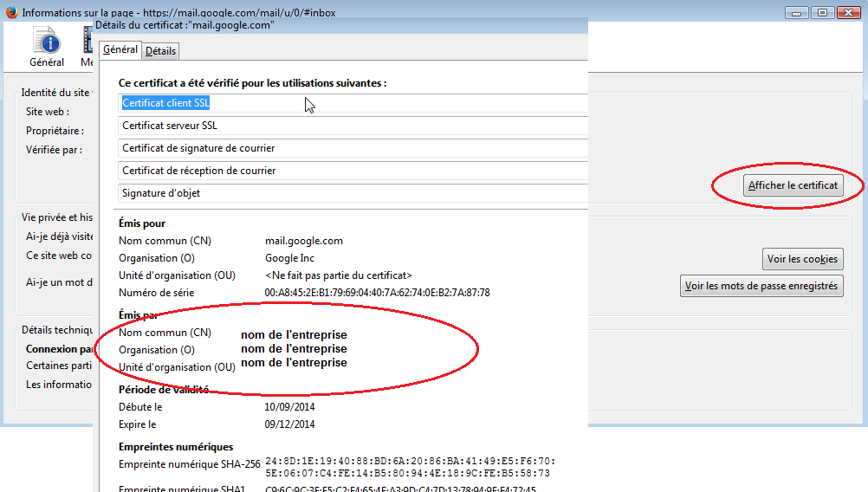This screenshot has width=868, height=492.
Task: Select the Certificat client SSL entry
Action: pyautogui.click(x=353, y=103)
